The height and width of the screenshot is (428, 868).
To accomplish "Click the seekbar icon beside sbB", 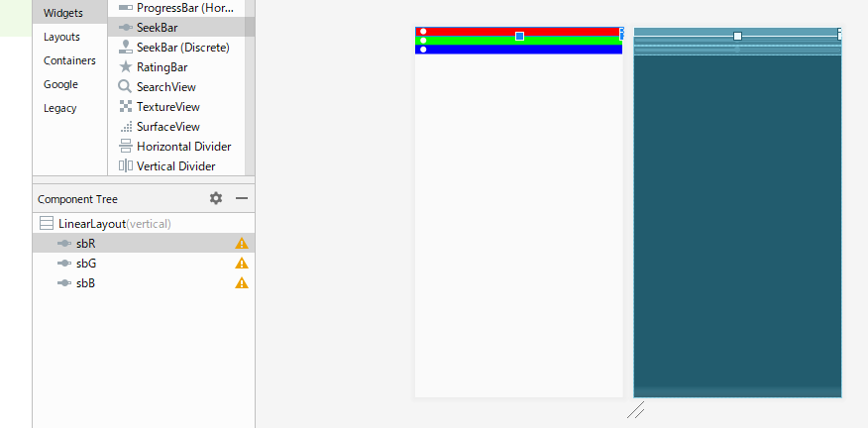I will point(64,283).
